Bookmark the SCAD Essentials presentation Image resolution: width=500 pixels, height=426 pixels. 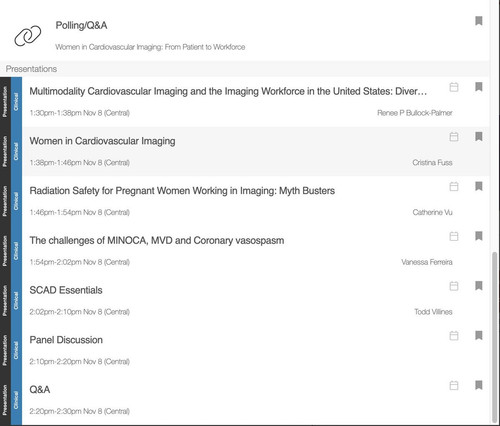pos(479,286)
